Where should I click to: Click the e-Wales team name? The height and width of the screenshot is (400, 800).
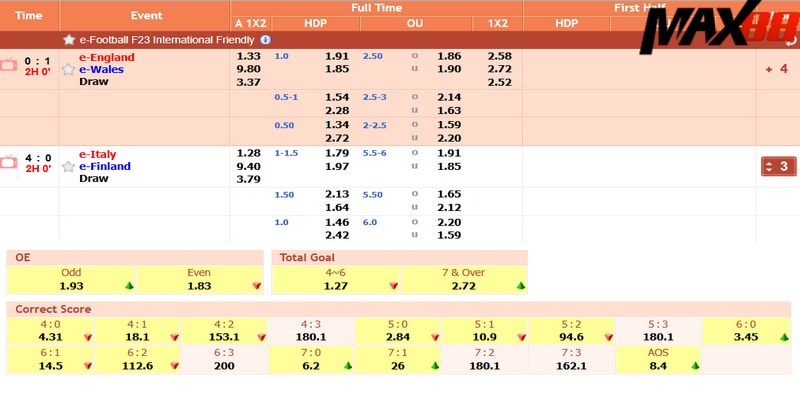(x=102, y=69)
